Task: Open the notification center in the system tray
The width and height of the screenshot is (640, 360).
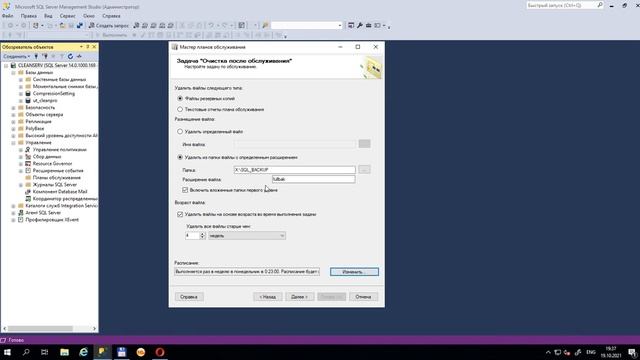Action: 632,352
